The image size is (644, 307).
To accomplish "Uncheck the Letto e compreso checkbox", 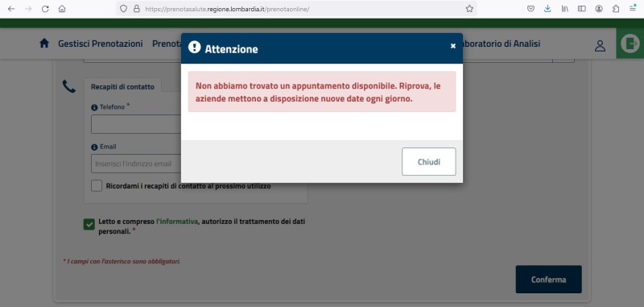I will (89, 224).
